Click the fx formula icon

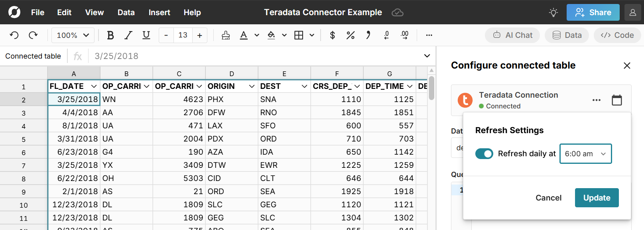coord(78,56)
